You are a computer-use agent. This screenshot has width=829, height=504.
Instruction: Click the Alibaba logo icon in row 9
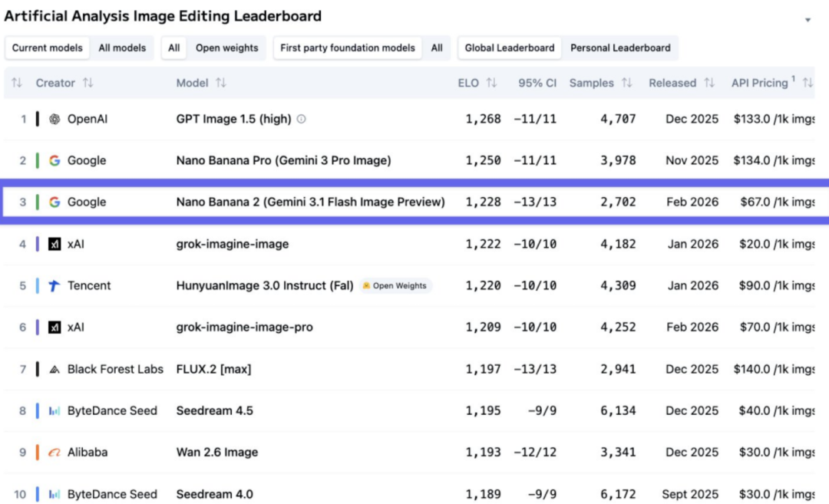click(54, 453)
